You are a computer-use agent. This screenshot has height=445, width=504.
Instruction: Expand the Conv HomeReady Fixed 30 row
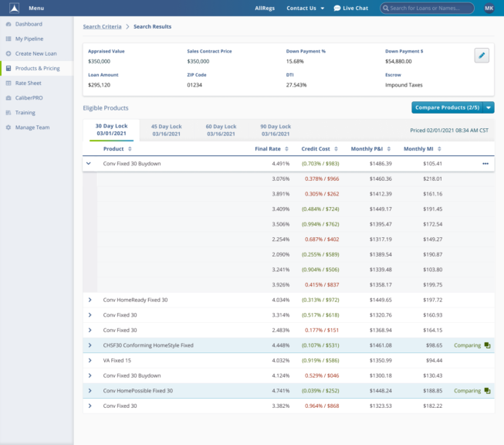pyautogui.click(x=90, y=300)
